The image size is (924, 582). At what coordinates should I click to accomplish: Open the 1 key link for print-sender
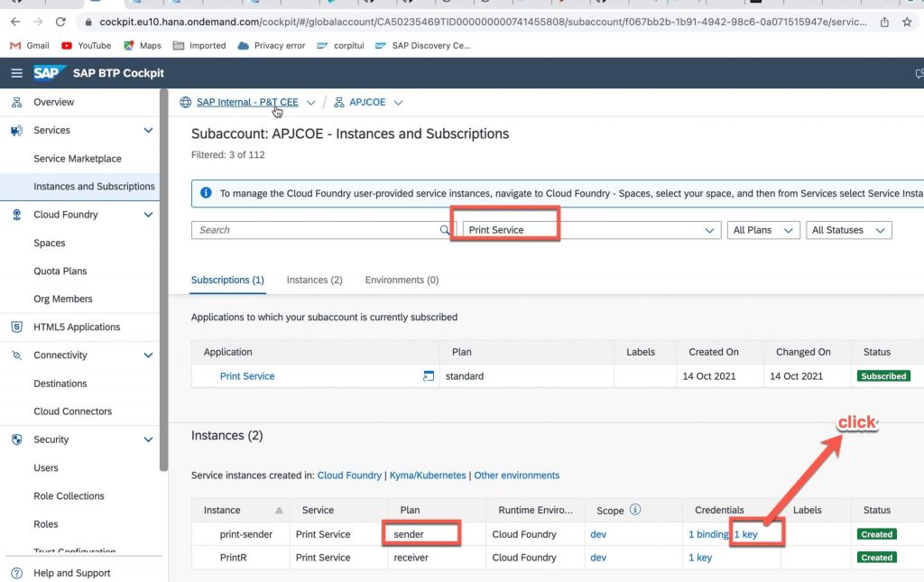tap(745, 534)
